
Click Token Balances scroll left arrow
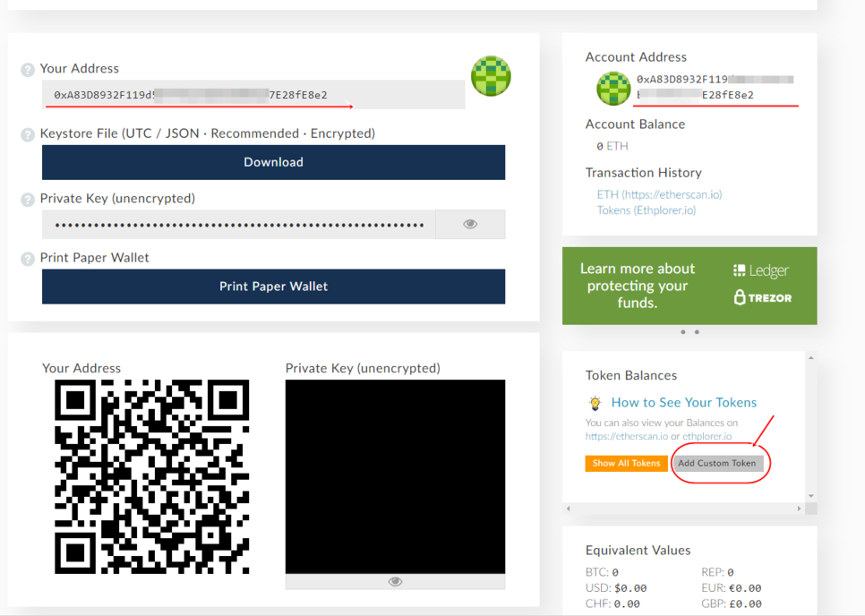[569, 509]
